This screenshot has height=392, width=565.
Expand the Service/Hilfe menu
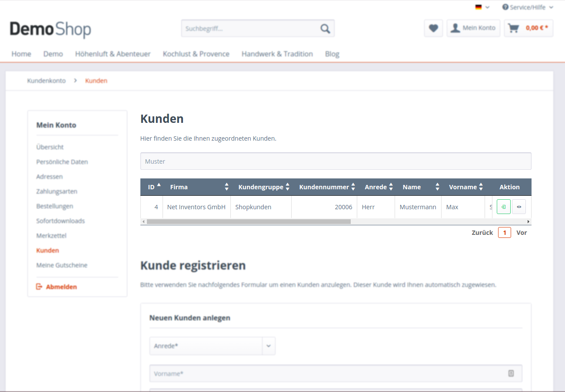pyautogui.click(x=528, y=7)
